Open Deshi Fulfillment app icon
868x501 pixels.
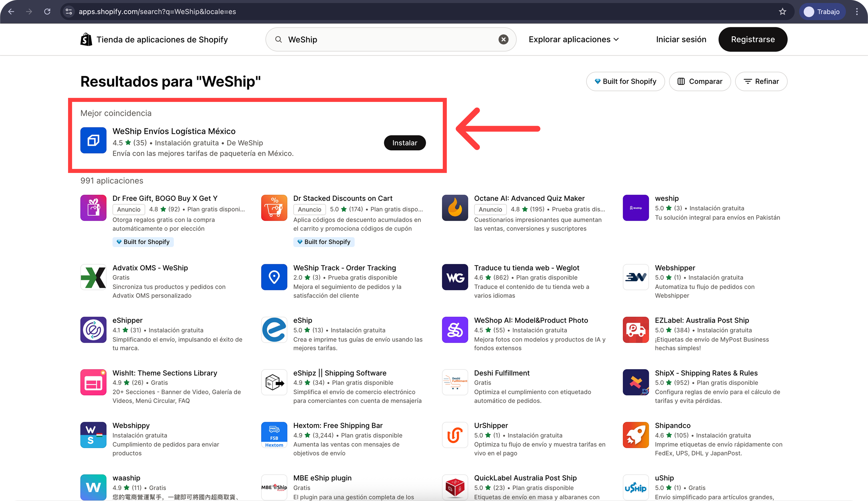coord(455,382)
